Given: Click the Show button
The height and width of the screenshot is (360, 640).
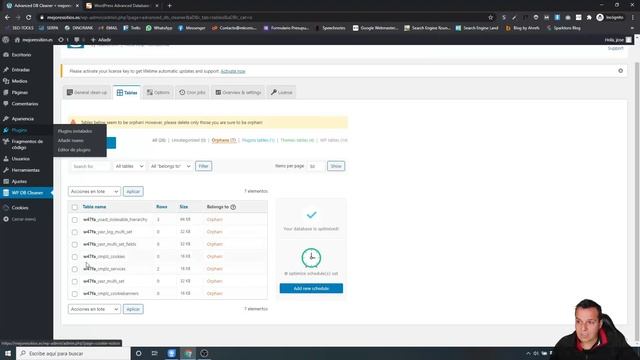Looking at the screenshot, I should (x=336, y=166).
